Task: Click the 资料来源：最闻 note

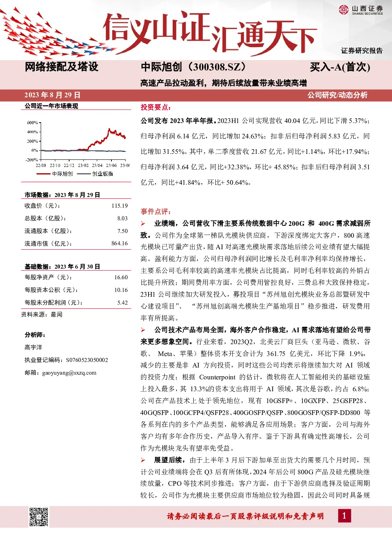Action: pyautogui.click(x=42, y=314)
